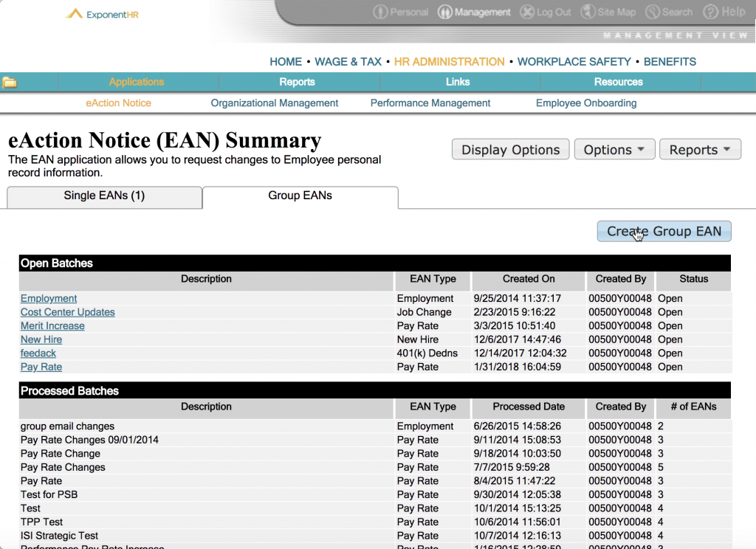The height and width of the screenshot is (549, 756).
Task: Open the Management view icon
Action: (x=445, y=13)
